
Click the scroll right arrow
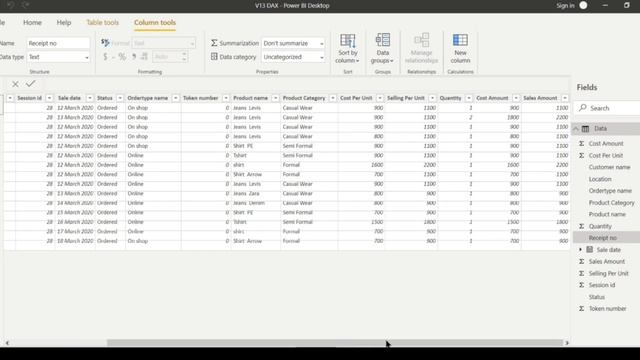point(567,343)
